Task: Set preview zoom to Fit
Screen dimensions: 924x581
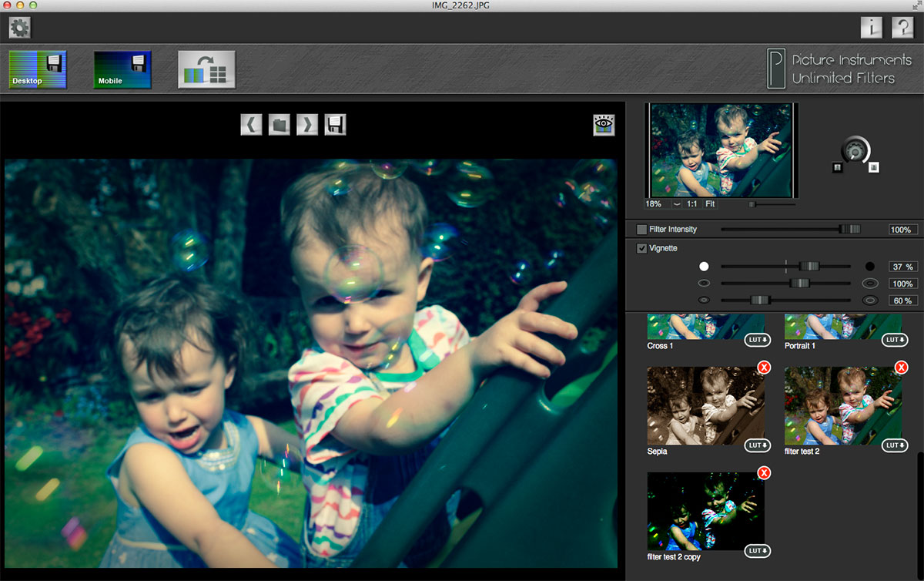Action: [x=710, y=204]
